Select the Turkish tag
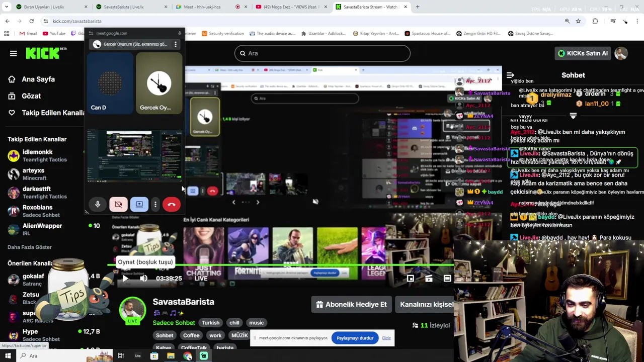 coord(210,323)
